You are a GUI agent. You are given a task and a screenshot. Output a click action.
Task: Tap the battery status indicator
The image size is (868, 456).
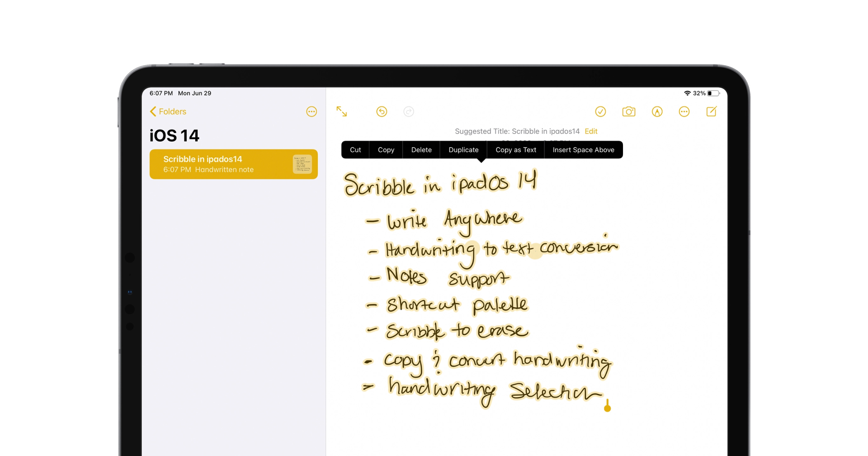click(713, 93)
